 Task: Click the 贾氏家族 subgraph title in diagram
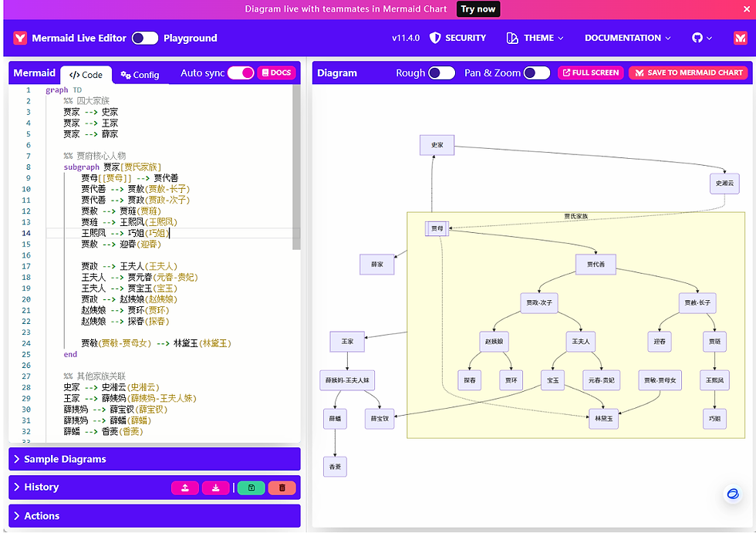[x=575, y=217]
